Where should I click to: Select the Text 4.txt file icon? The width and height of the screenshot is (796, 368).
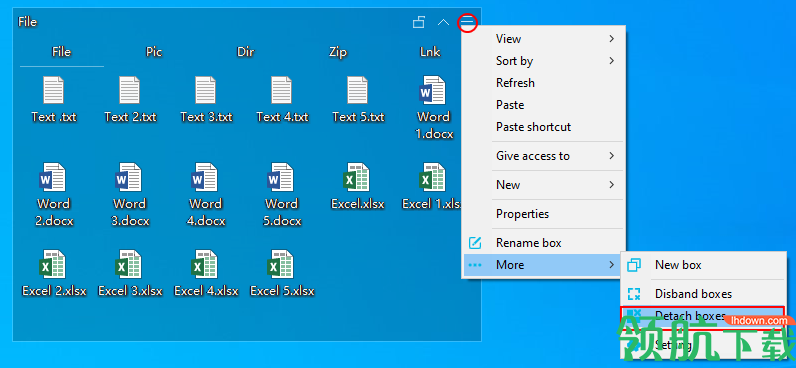[x=282, y=90]
